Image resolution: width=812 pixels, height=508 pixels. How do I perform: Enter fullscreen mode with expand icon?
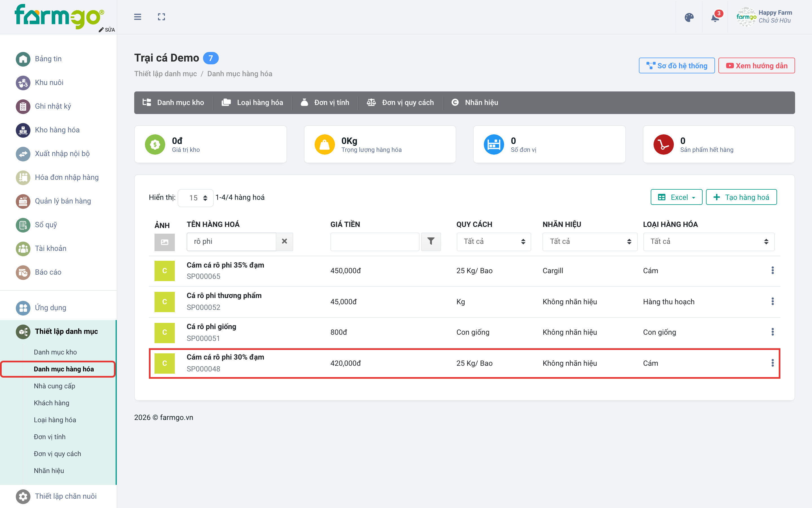point(161,17)
